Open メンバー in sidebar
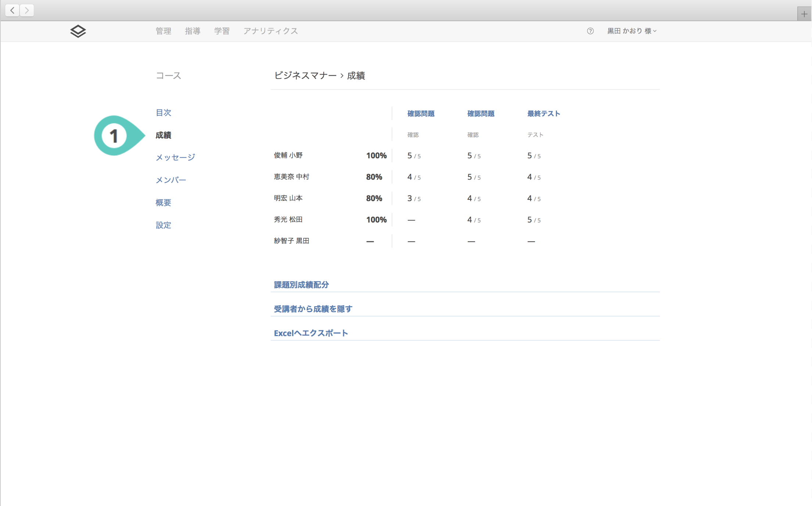Image resolution: width=812 pixels, height=506 pixels. click(x=171, y=180)
